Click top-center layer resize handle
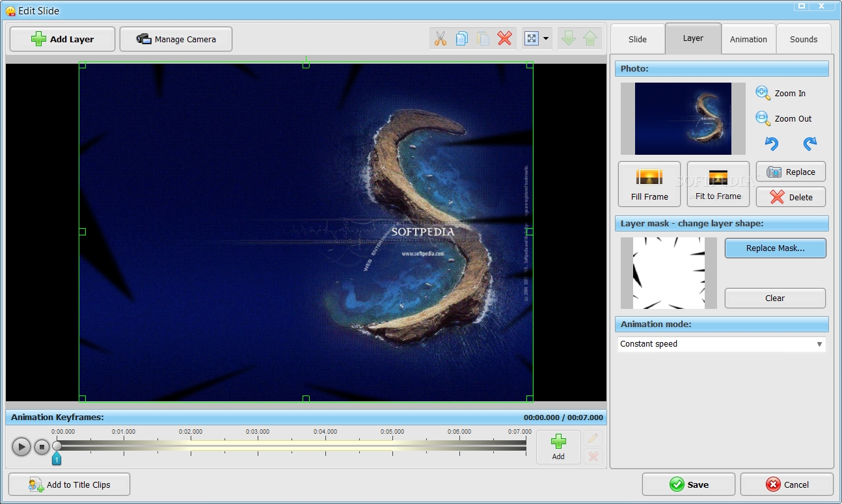842x504 pixels. (306, 64)
